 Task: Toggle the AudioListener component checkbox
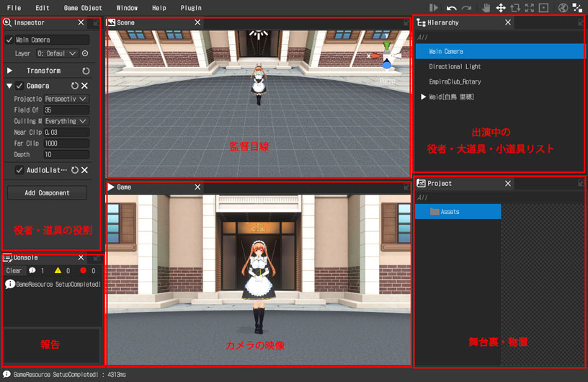point(20,170)
